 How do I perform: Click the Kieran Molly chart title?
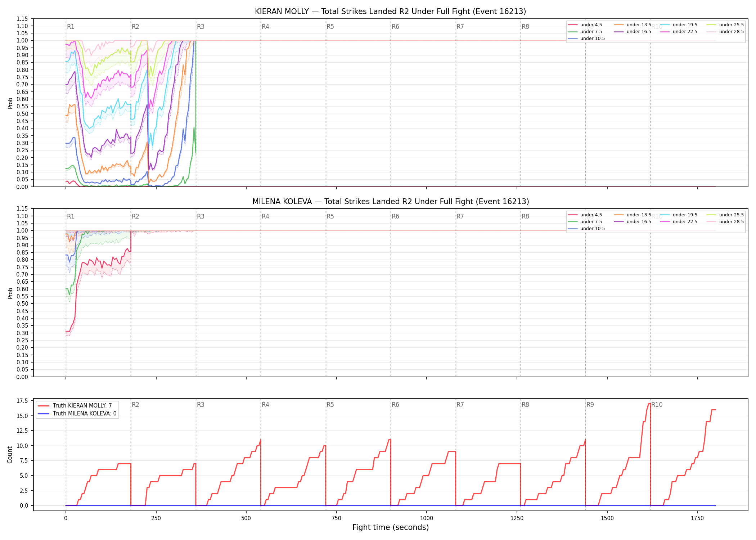391,12
